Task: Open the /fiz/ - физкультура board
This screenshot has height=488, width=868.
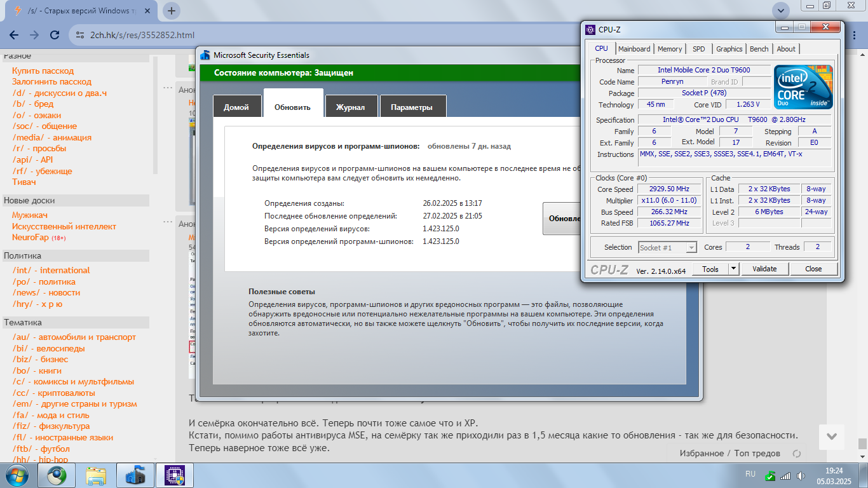Action: coord(51,426)
